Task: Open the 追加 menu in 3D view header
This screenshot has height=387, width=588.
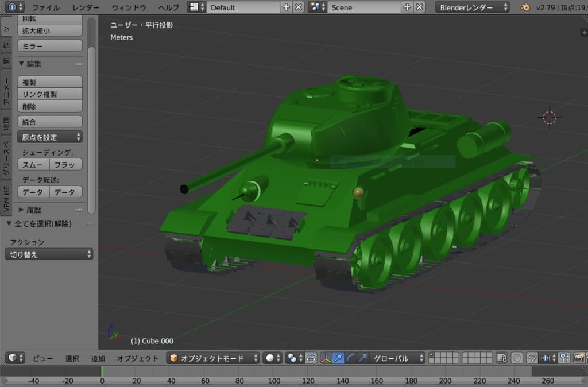Action: point(98,358)
